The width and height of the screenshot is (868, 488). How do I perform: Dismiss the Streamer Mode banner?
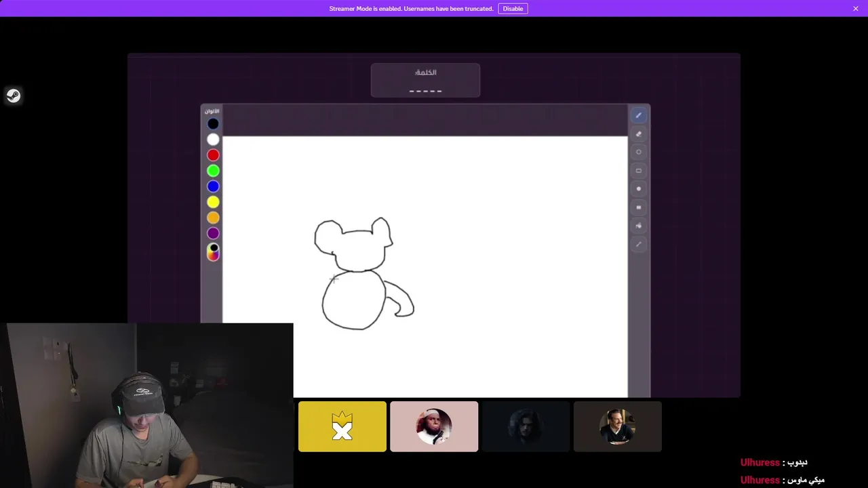(856, 9)
